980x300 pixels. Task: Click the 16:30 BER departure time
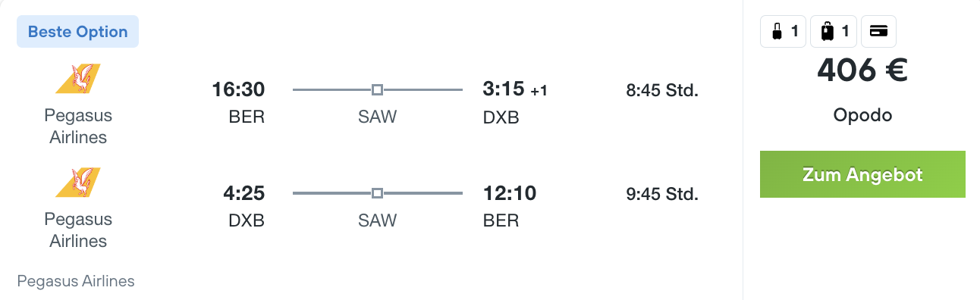point(238,89)
